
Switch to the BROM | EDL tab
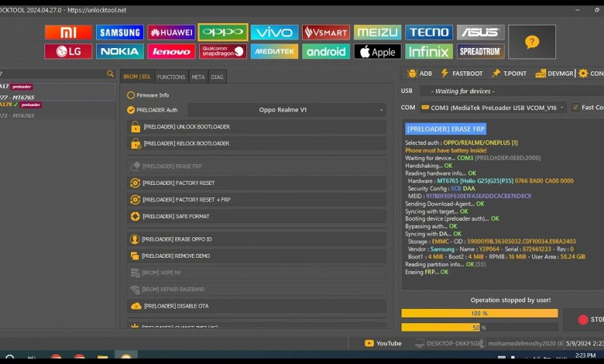click(137, 77)
